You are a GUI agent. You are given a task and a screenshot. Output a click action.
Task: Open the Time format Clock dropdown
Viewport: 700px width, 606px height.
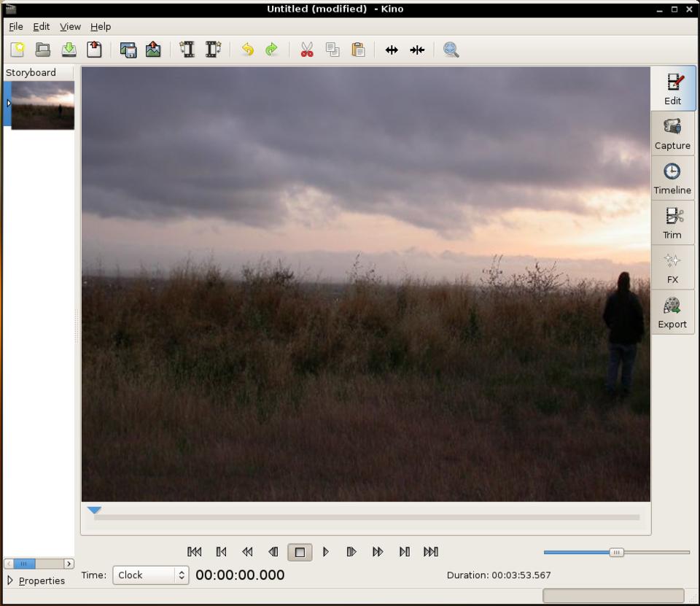click(150, 575)
